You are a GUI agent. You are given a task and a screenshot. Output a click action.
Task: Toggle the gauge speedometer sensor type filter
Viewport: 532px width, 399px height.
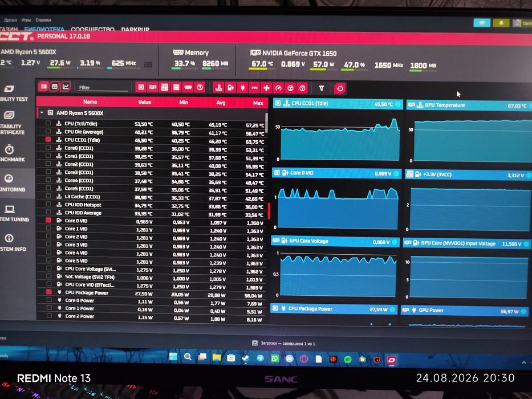coord(278,88)
